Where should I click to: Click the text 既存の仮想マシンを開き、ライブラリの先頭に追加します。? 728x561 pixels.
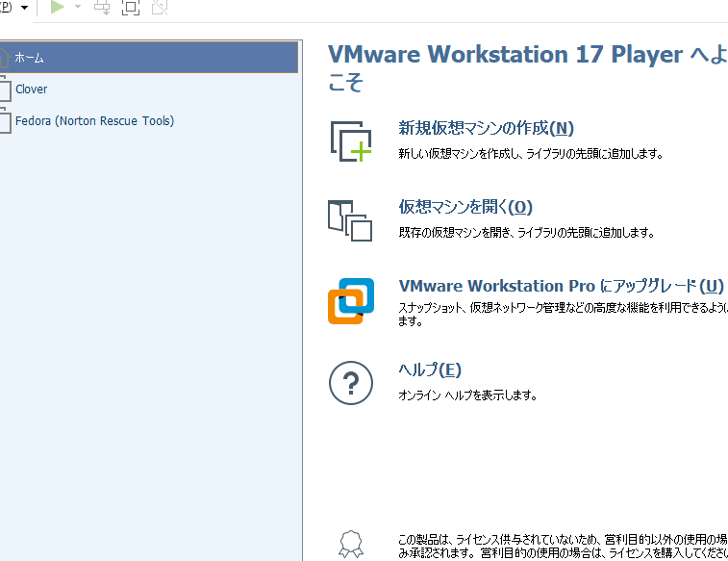[526, 232]
